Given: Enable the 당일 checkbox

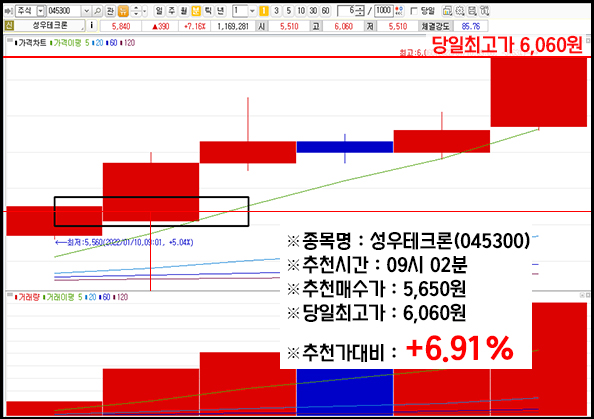Looking at the screenshot, I should pos(414,11).
